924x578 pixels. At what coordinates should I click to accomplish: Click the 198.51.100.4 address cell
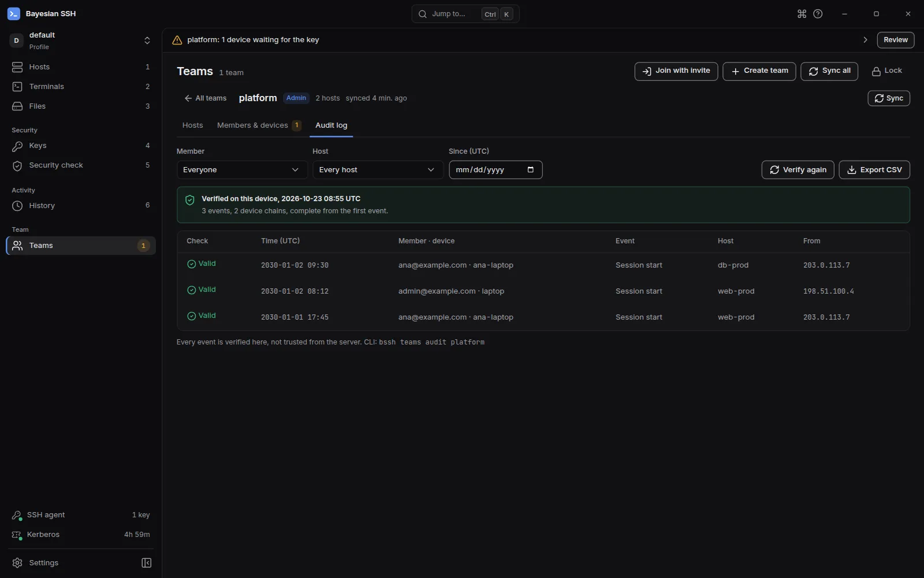tap(829, 291)
